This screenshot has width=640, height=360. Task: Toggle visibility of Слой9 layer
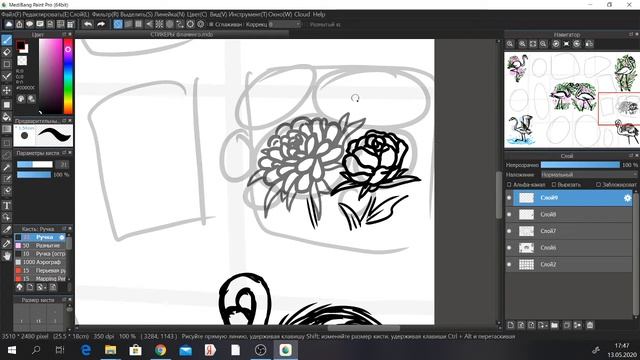tap(509, 198)
